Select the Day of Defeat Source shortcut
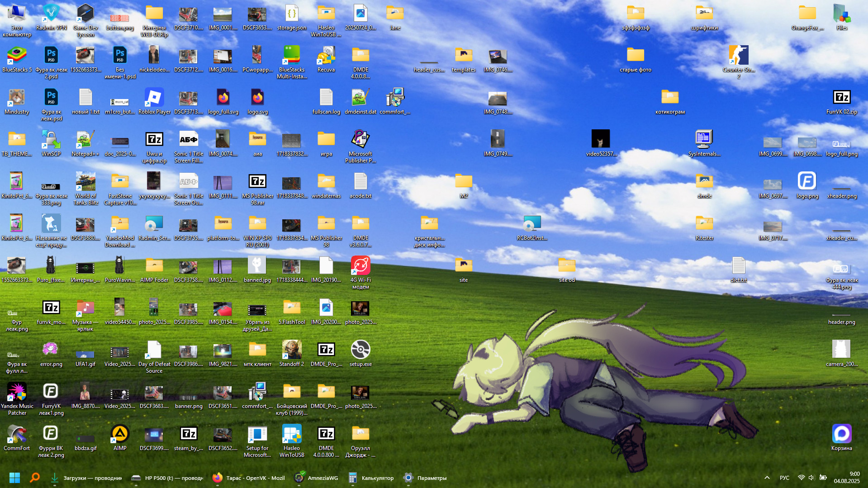The height and width of the screenshot is (488, 868). coord(154,357)
